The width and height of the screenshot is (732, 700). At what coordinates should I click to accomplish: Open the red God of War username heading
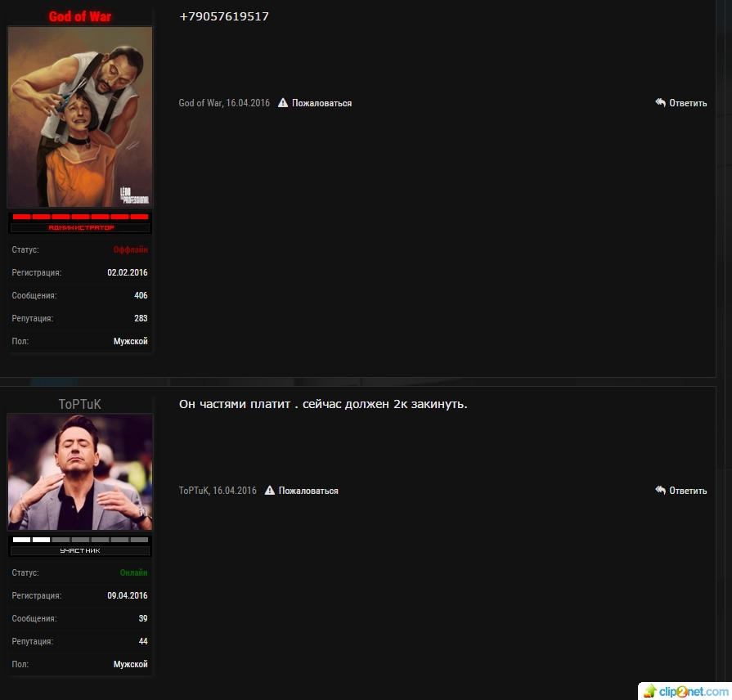pos(80,16)
